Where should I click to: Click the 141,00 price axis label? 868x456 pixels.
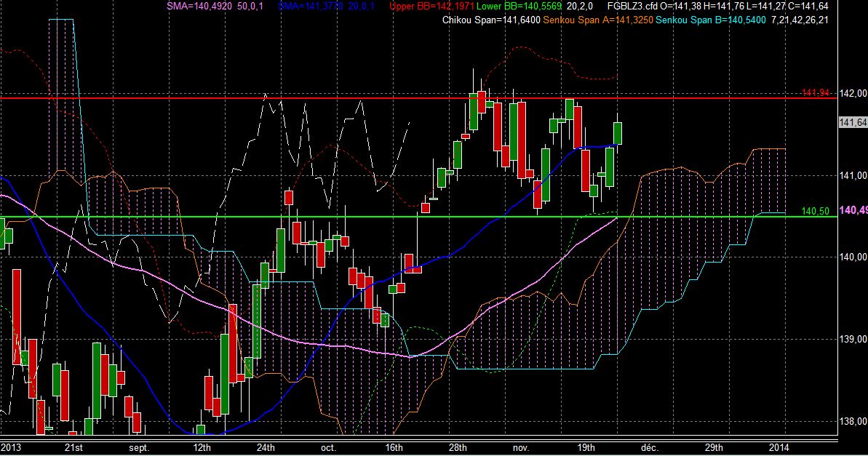point(853,175)
